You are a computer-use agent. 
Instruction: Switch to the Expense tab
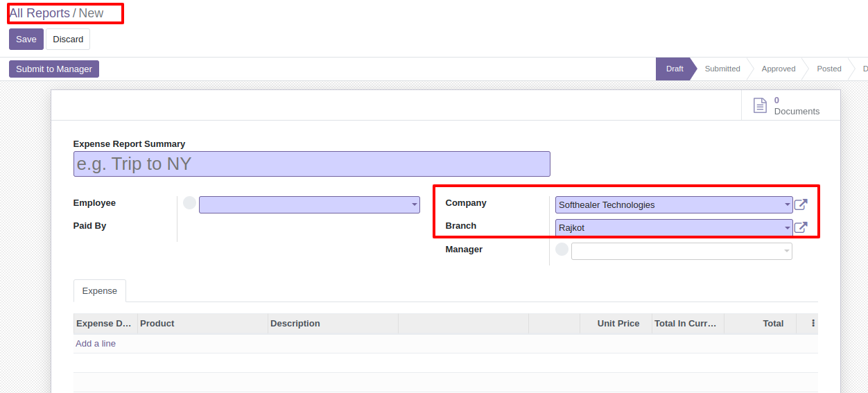tap(100, 291)
